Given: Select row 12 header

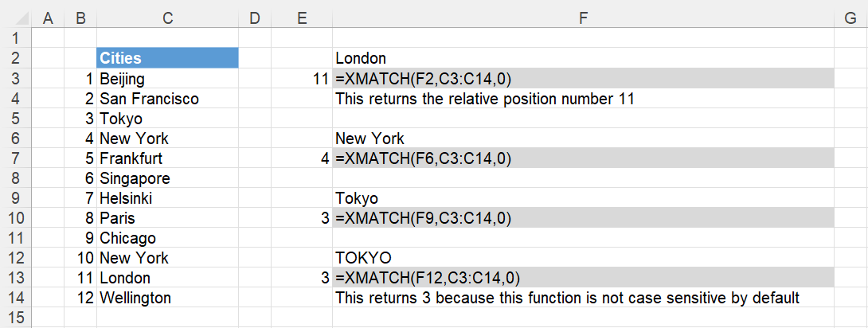Looking at the screenshot, I should tap(15, 258).
